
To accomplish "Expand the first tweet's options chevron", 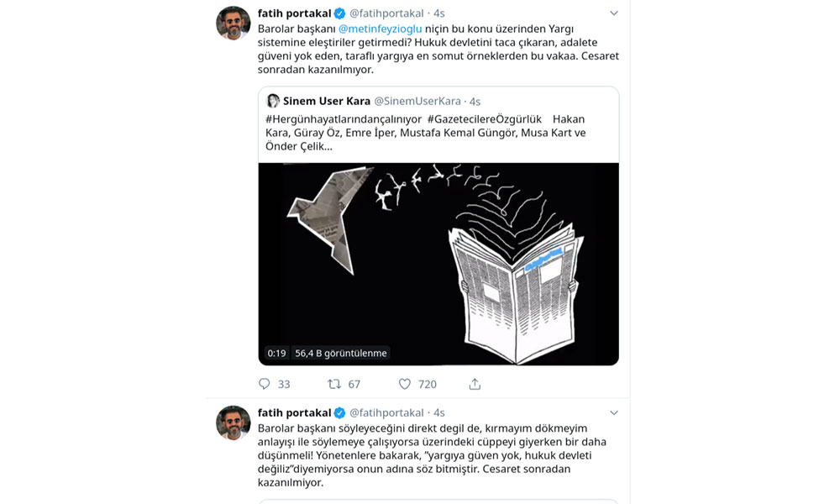I will (614, 13).
